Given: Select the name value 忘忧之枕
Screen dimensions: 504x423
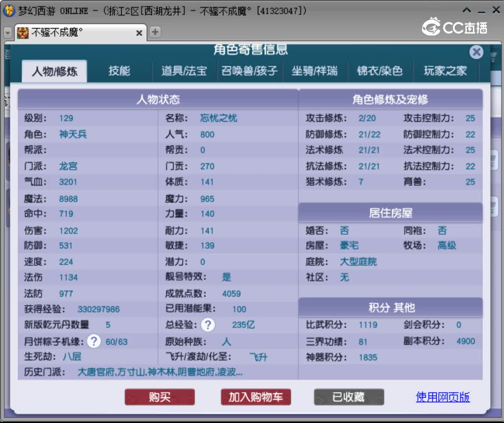Looking at the screenshot, I should click(219, 118).
